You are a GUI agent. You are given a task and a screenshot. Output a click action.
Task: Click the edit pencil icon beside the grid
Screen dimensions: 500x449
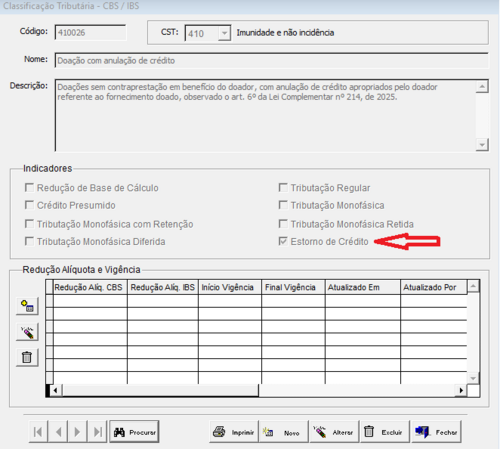27,332
